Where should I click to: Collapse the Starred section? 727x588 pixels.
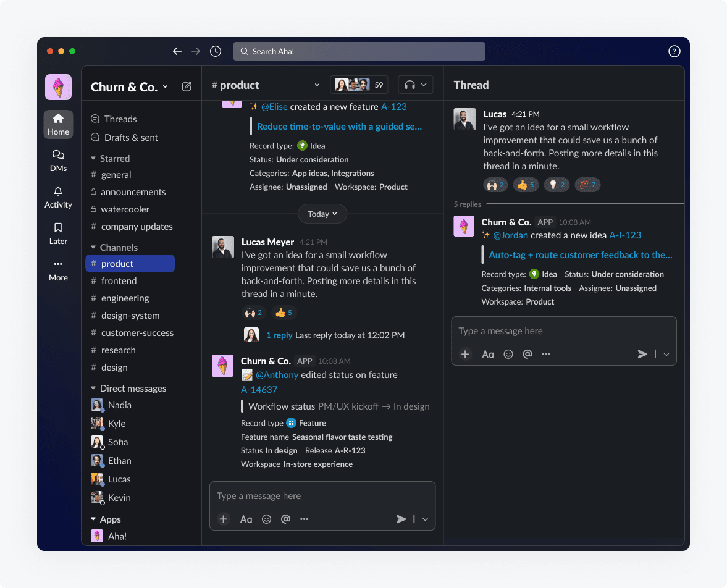coord(93,159)
